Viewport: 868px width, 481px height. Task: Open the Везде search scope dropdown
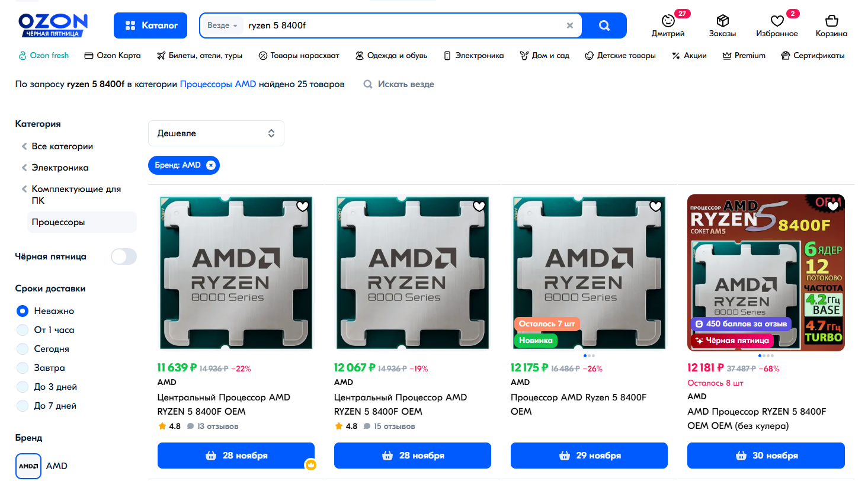point(222,25)
